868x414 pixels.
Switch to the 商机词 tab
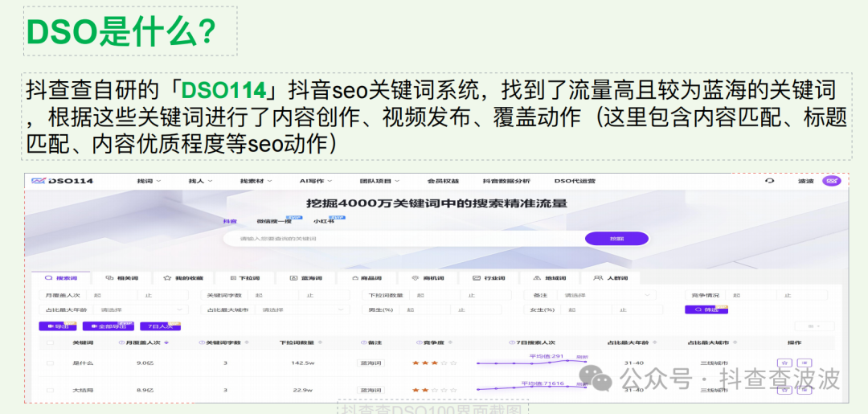428,278
